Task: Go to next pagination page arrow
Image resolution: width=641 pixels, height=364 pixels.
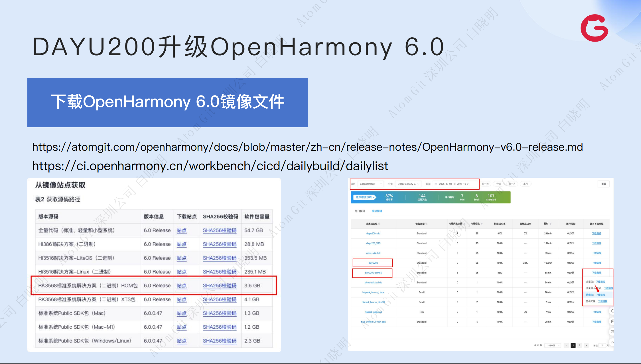Action: [x=586, y=345]
